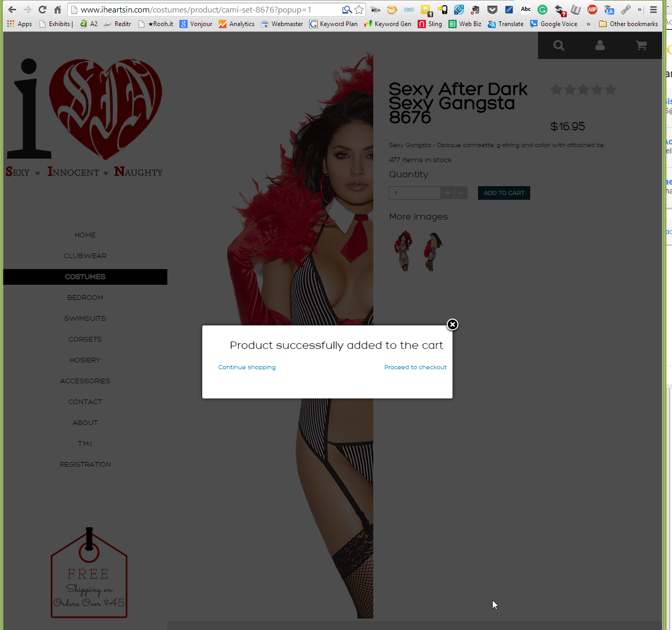Click the zoom magnifier in address bar
The width and height of the screenshot is (672, 630).
coord(347,9)
